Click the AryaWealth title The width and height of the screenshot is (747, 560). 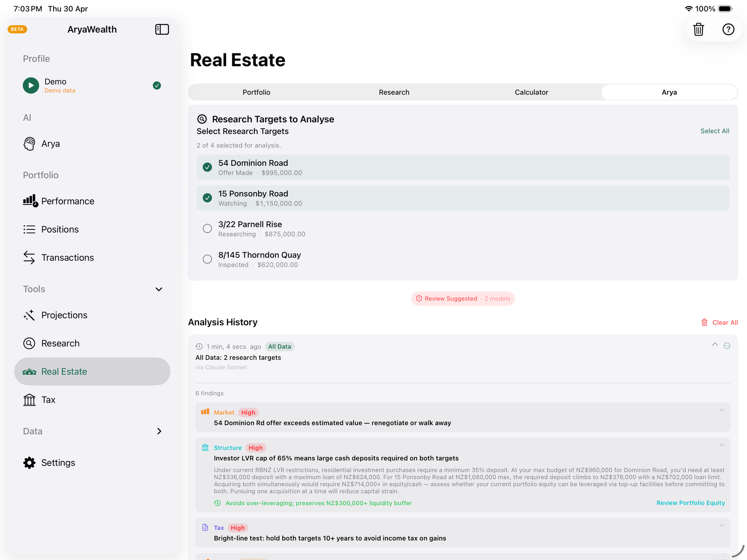92,29
